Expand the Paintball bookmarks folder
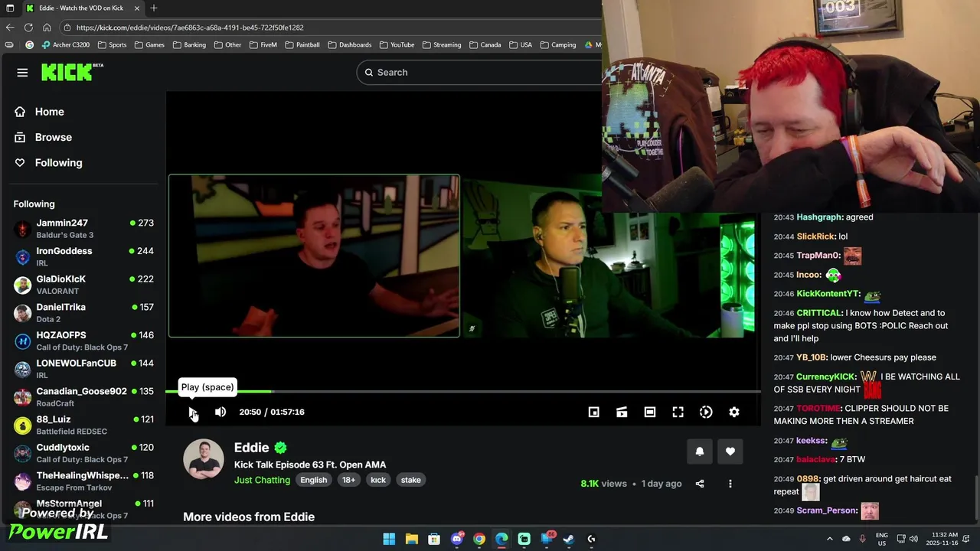 (x=302, y=44)
